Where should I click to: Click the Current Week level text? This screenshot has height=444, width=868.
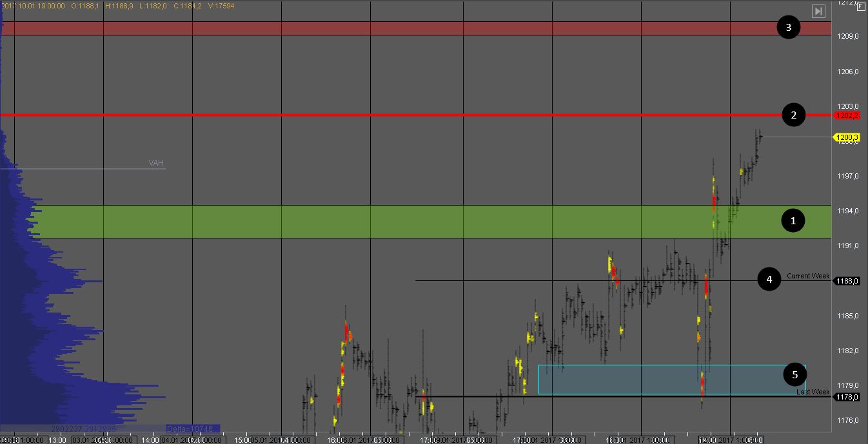point(807,276)
